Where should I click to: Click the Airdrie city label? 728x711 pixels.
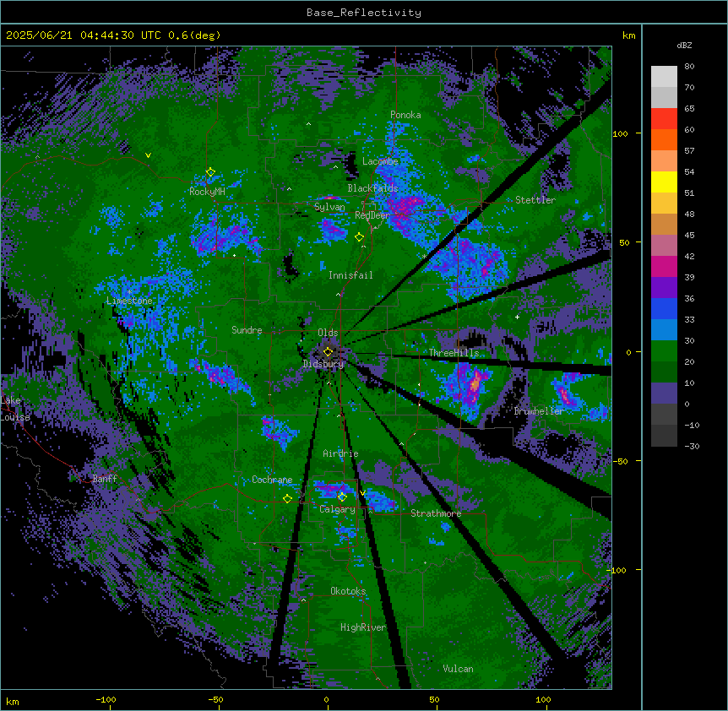[x=341, y=453]
